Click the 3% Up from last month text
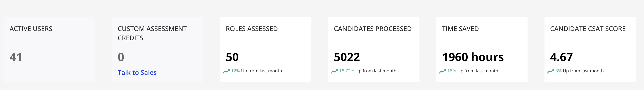The image size is (644, 90). (x=580, y=71)
